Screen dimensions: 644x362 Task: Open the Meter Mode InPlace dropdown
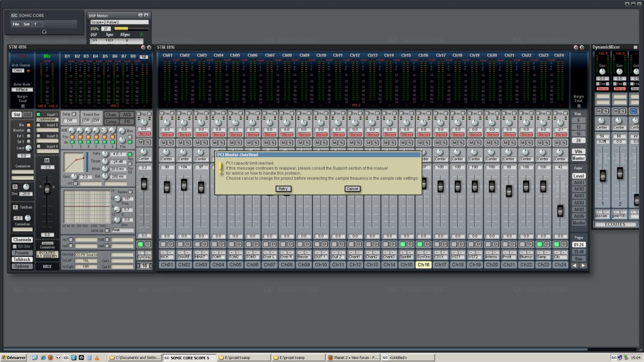(22, 90)
